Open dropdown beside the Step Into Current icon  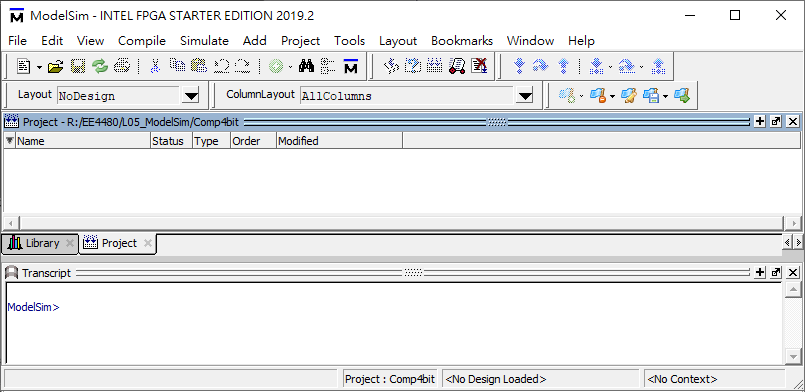click(610, 67)
